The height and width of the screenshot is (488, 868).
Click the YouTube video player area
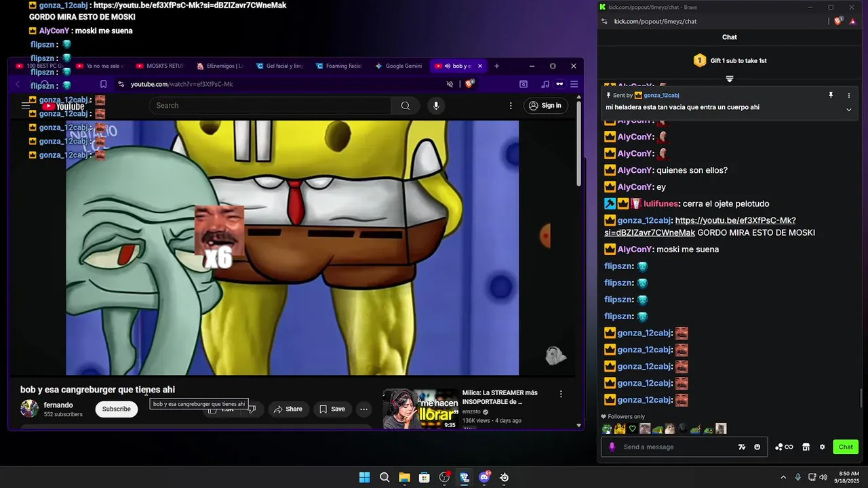292,247
